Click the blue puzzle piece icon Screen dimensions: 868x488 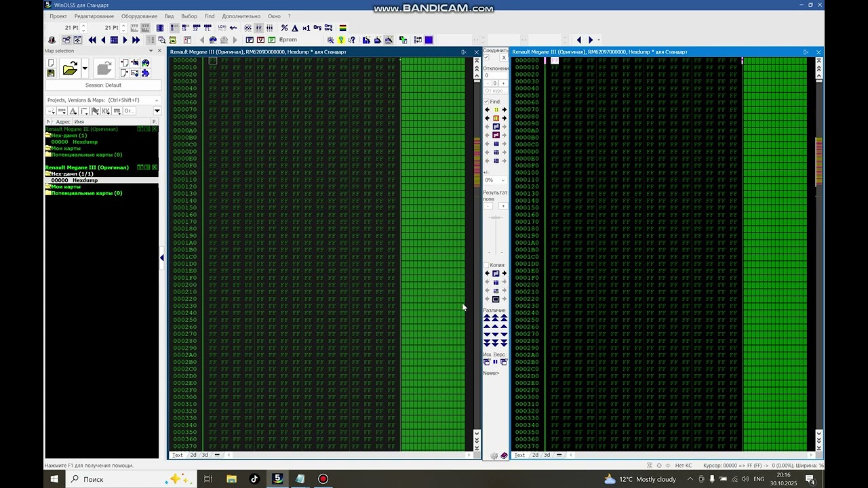pos(145,73)
